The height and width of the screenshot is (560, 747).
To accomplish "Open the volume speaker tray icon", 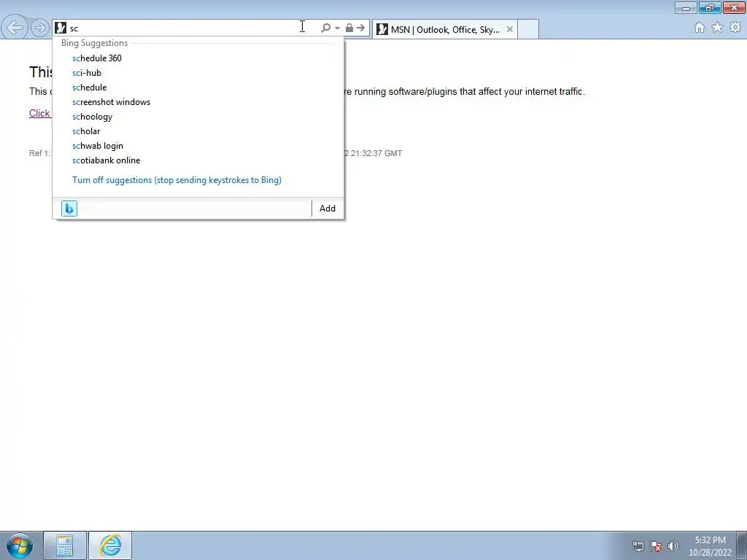I will point(673,546).
